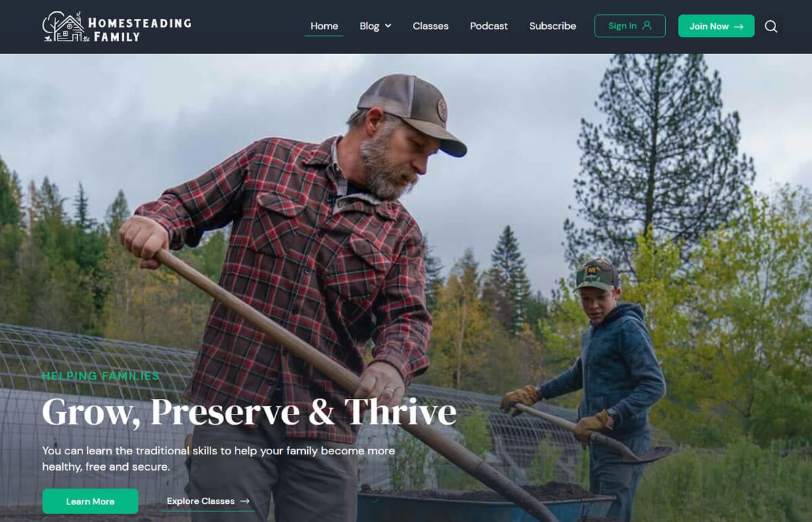Click the Sign In button
This screenshot has width=812, height=522.
pos(630,26)
